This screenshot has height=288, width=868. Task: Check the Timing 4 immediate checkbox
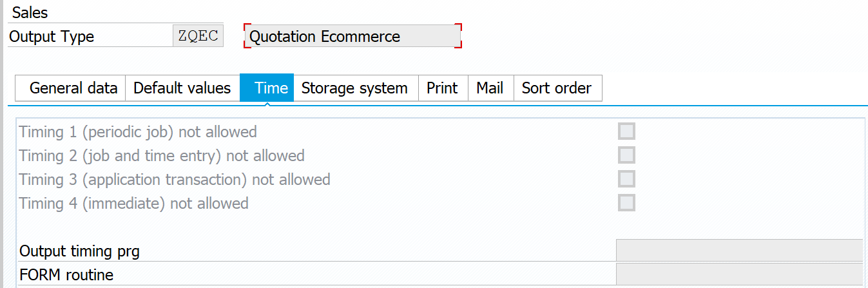coord(626,203)
